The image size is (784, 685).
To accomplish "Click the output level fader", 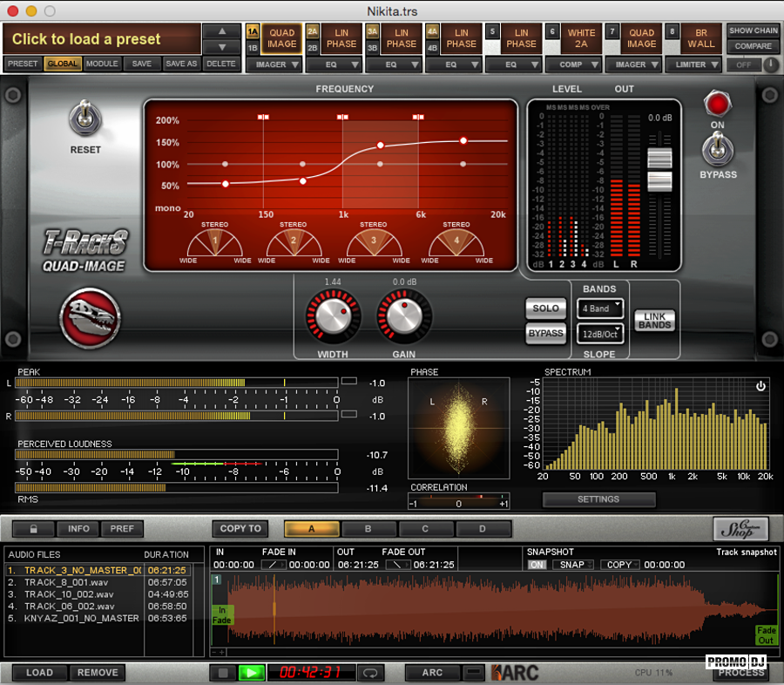I will coord(659,169).
